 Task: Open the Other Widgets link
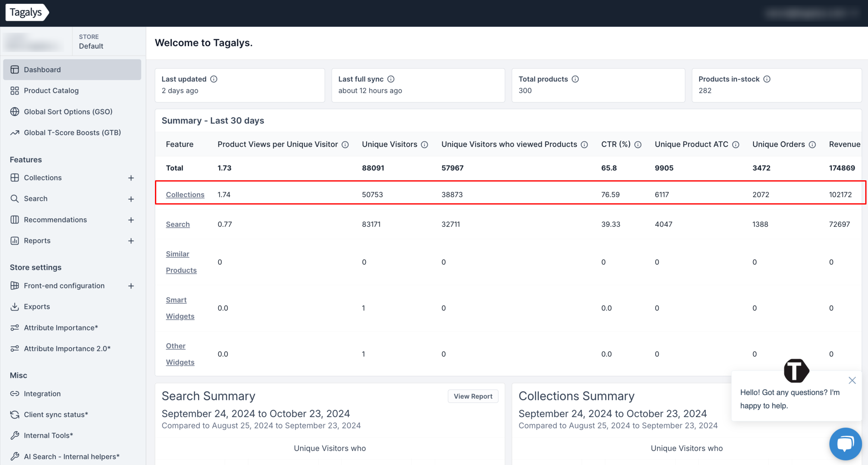pyautogui.click(x=180, y=354)
